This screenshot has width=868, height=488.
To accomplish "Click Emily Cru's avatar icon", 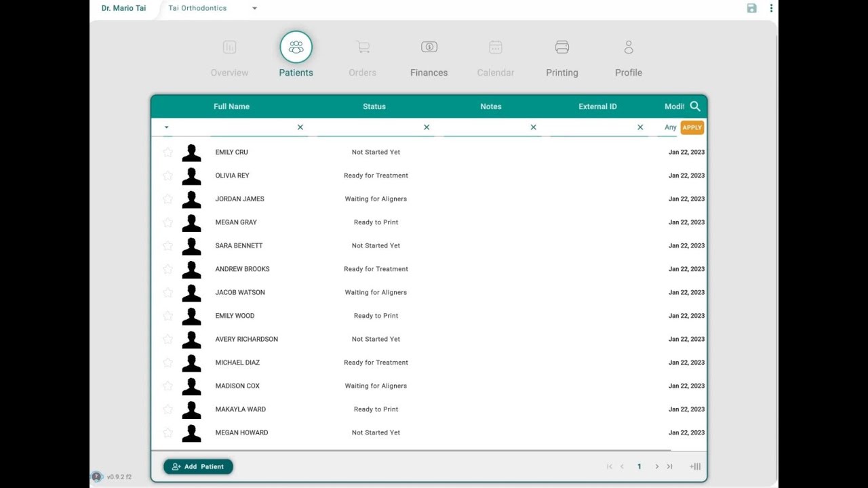I will 191,152.
